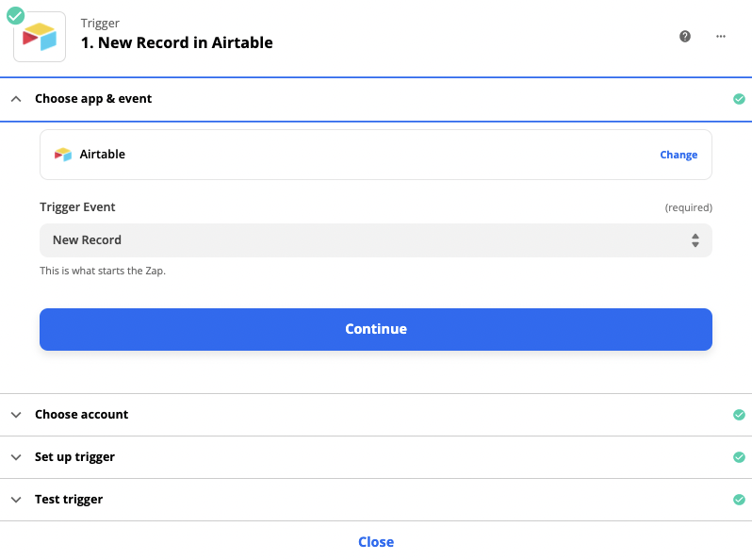This screenshot has height=560, width=752.
Task: Click the Choose app & event green checkmark
Action: [x=739, y=99]
